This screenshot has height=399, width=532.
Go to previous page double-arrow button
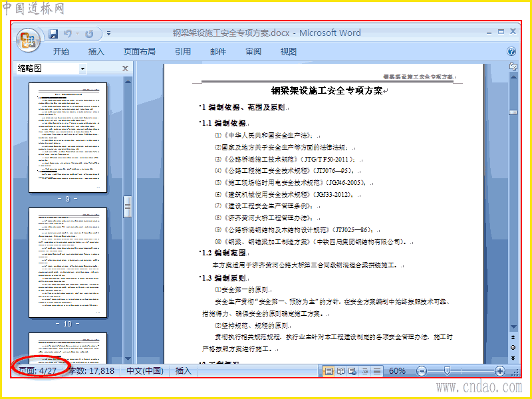pyautogui.click(x=513, y=338)
